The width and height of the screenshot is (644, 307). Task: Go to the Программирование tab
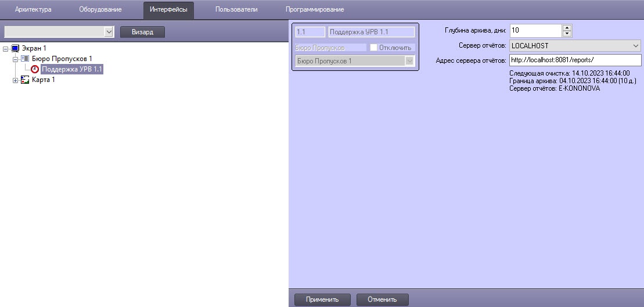pyautogui.click(x=314, y=9)
